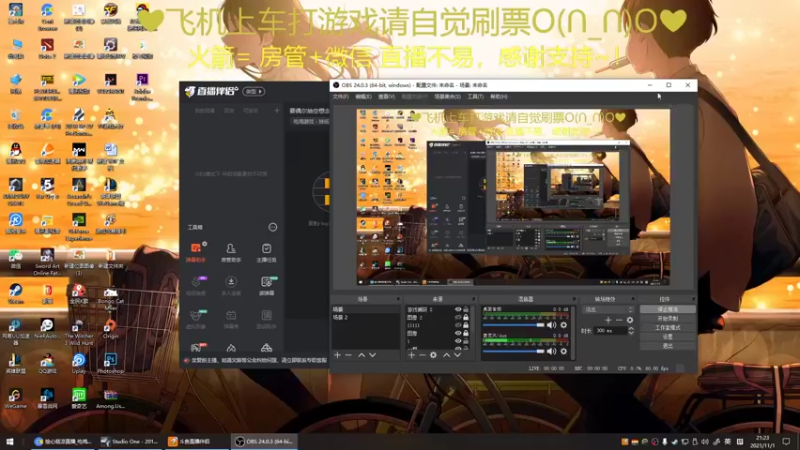Click the toolbox more-options circle in 直播伴侣
This screenshot has height=450, width=800.
(273, 227)
